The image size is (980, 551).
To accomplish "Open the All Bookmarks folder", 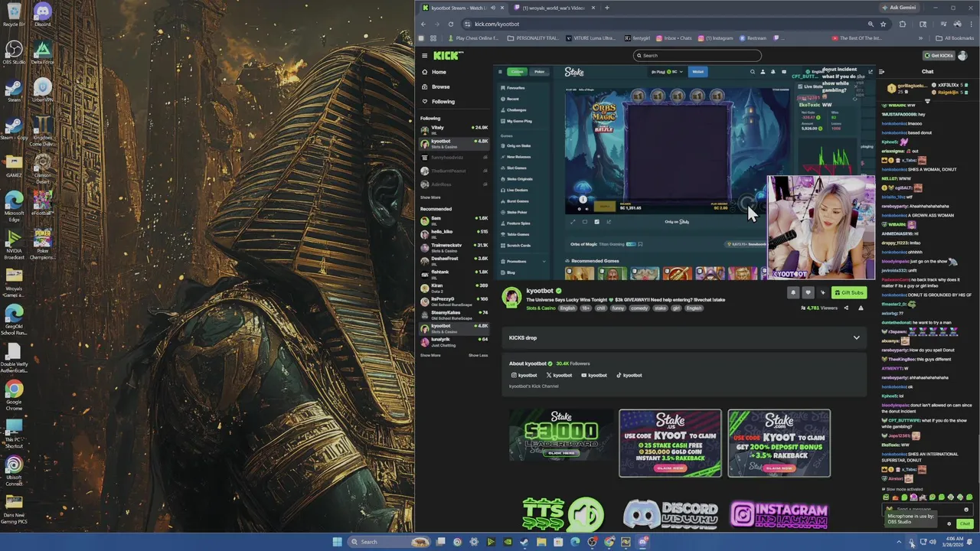I will [x=955, y=37].
